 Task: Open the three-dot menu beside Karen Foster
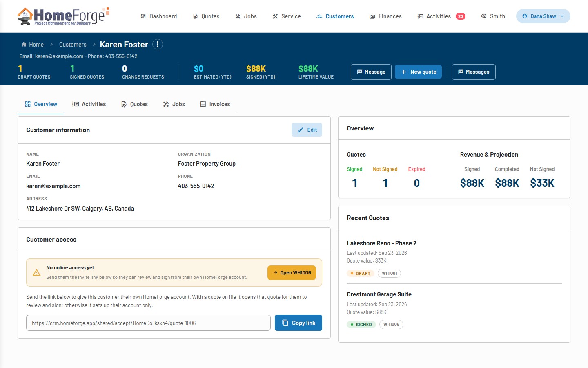158,44
